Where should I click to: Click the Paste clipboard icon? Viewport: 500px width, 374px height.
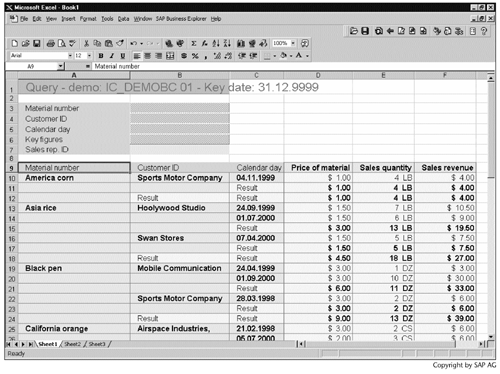[109, 43]
